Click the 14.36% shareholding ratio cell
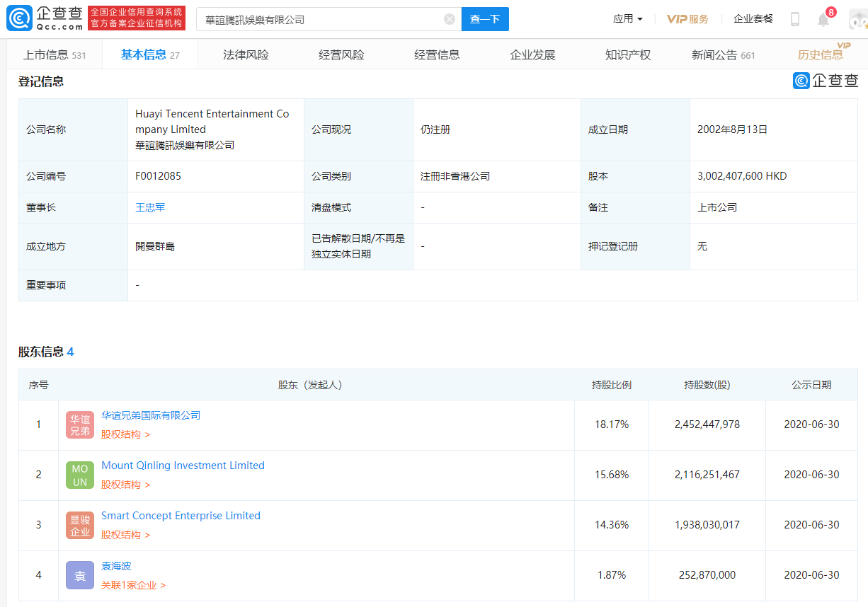 click(x=612, y=525)
